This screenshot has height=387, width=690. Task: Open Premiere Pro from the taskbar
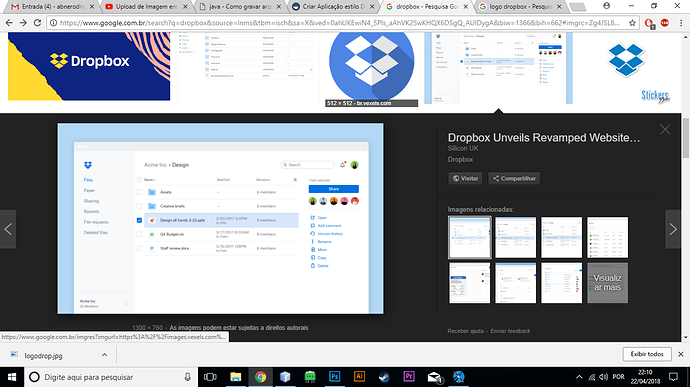click(x=409, y=377)
